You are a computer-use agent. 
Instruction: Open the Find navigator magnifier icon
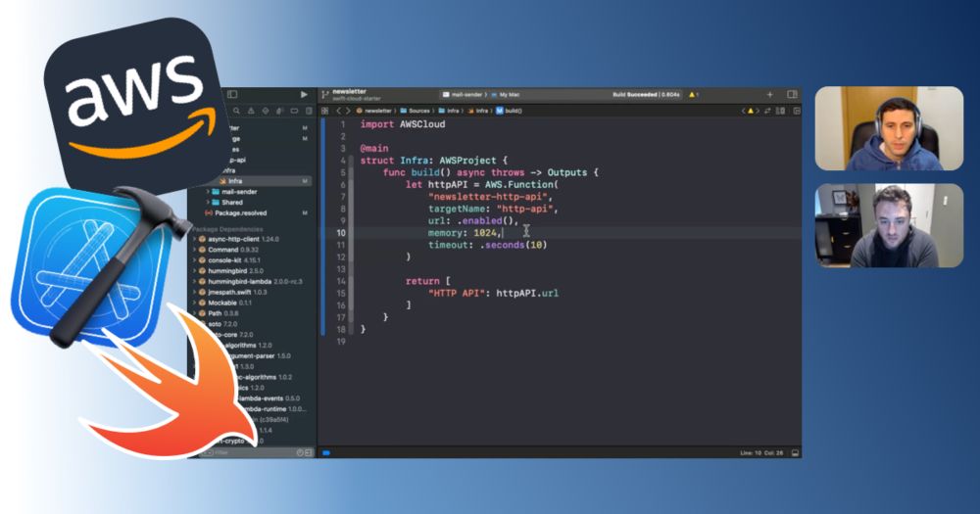237,111
